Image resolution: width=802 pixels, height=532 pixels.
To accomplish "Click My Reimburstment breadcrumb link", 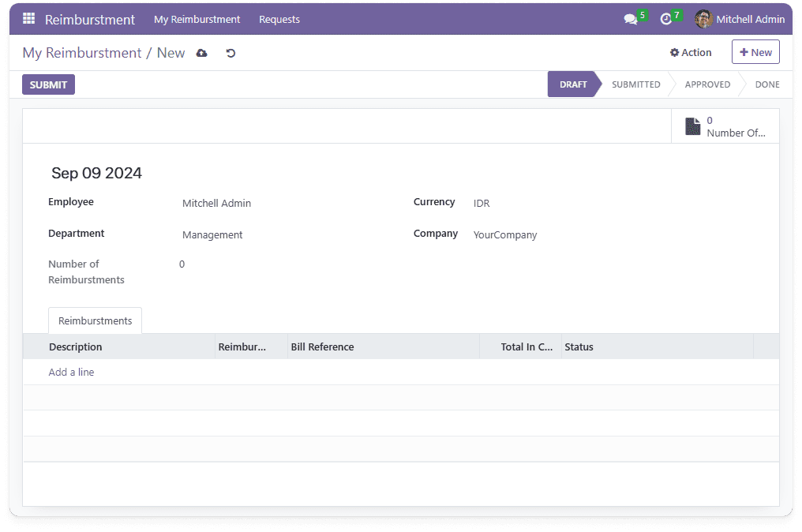I will pos(82,53).
